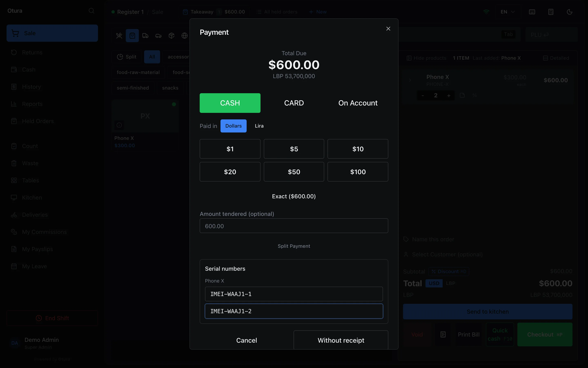Select CARD payment method
The height and width of the screenshot is (368, 588).
pyautogui.click(x=294, y=103)
